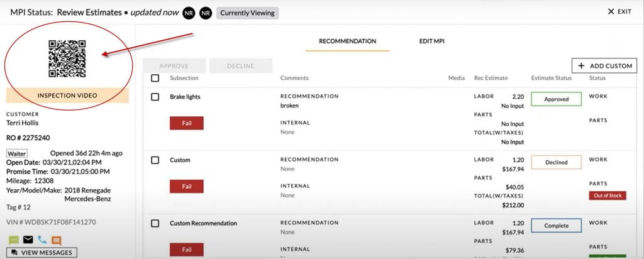Viewport: 644px width, 259px height.
Task: Check the Custom Recommendation row checkbox
Action: tap(155, 223)
